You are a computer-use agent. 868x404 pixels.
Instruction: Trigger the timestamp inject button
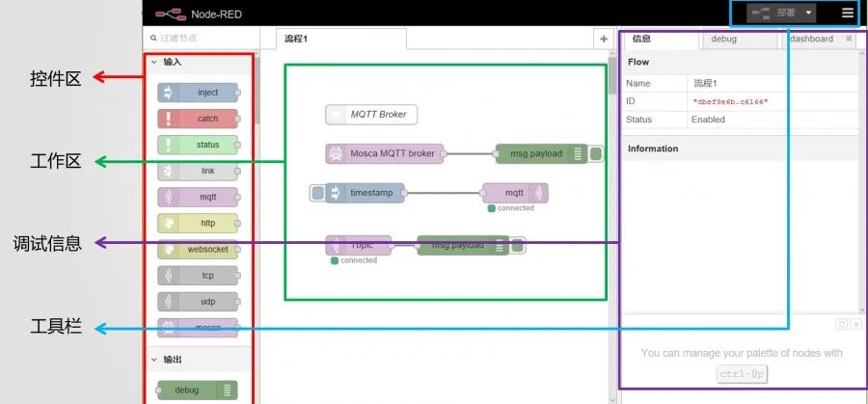pyautogui.click(x=317, y=193)
